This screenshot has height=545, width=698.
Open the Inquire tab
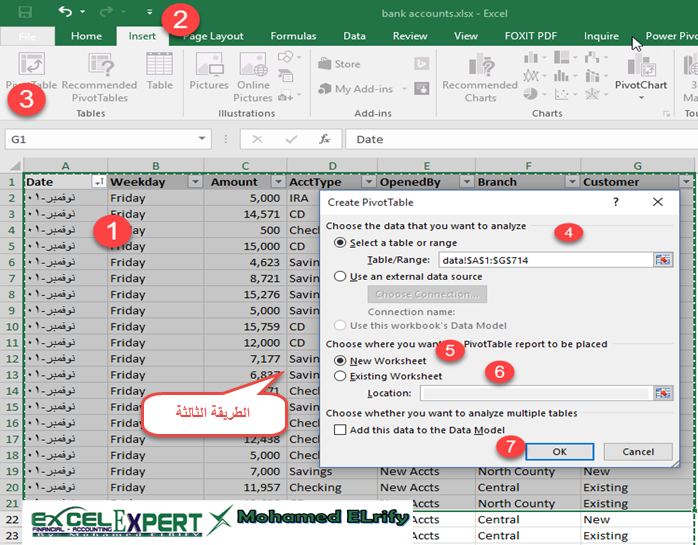click(601, 36)
